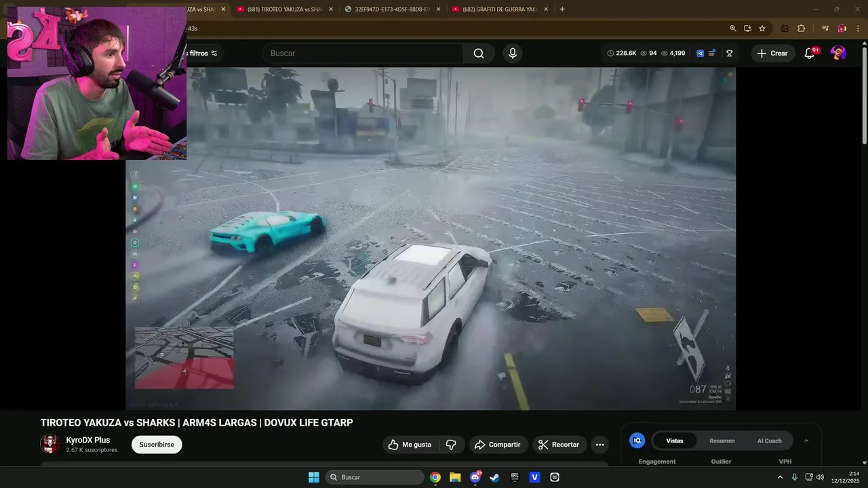Viewport: 868px width, 488px height.
Task: Open the Chrome extensions puzzle icon
Action: pyautogui.click(x=802, y=28)
